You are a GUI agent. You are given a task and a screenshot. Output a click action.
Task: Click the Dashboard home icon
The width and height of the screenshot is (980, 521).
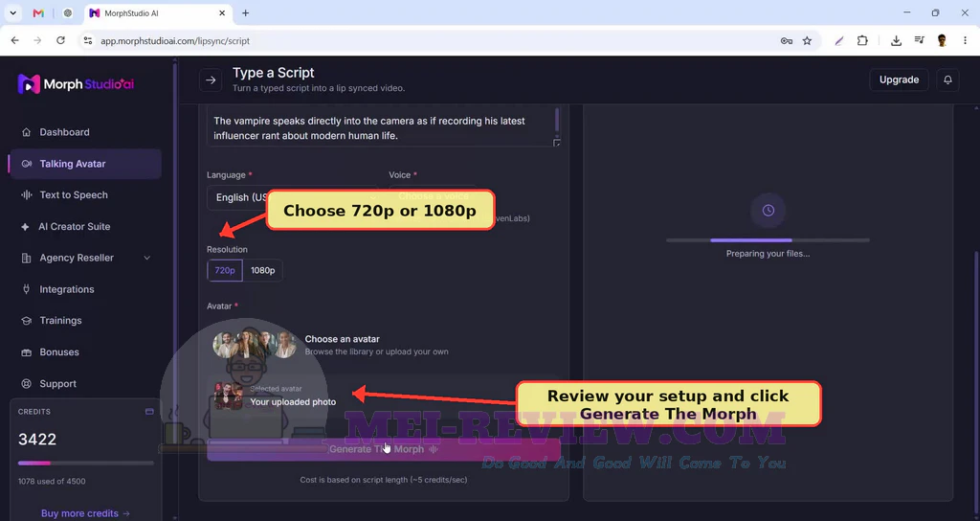point(26,132)
